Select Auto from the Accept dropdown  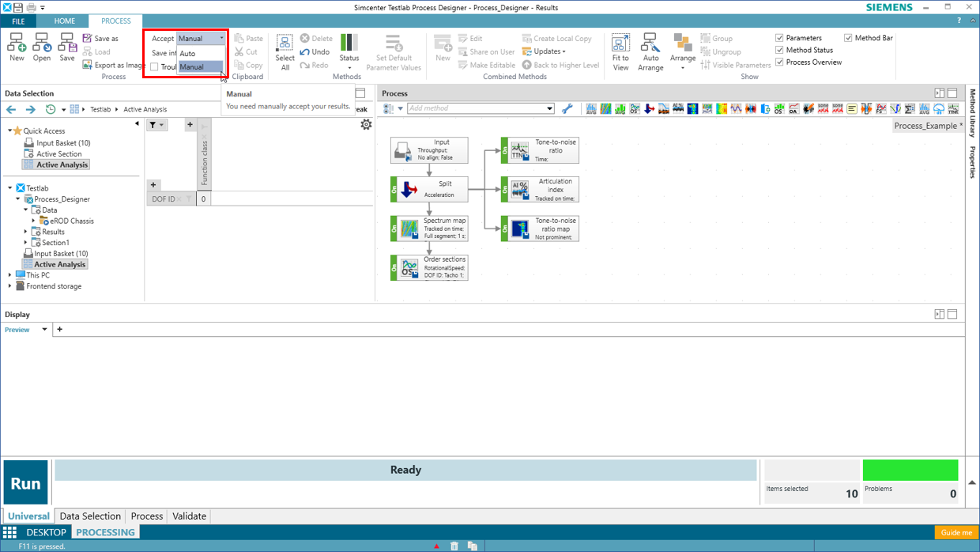click(x=188, y=54)
